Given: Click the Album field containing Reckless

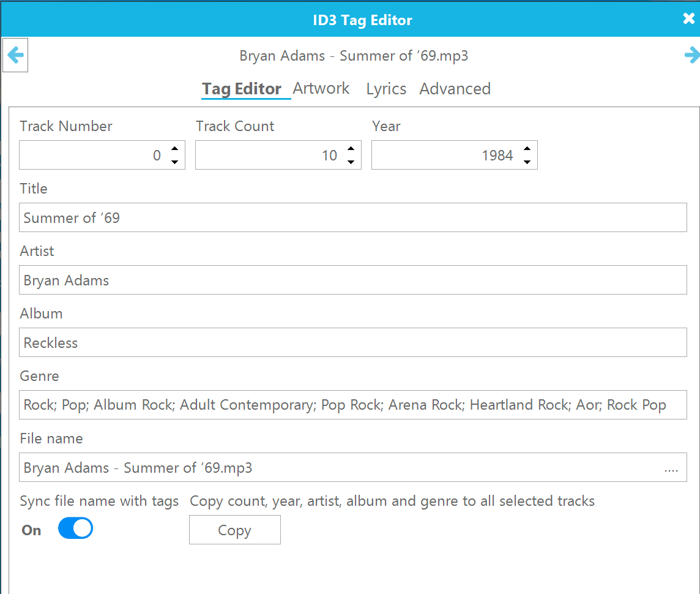Looking at the screenshot, I should click(x=352, y=342).
